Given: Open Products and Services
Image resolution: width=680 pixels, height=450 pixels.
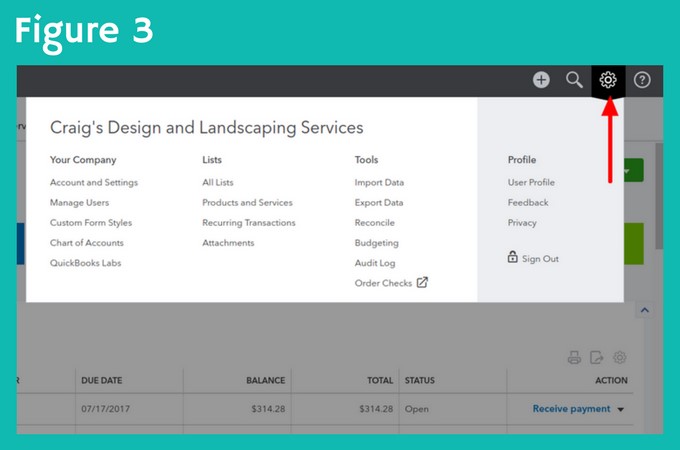Looking at the screenshot, I should [x=247, y=202].
